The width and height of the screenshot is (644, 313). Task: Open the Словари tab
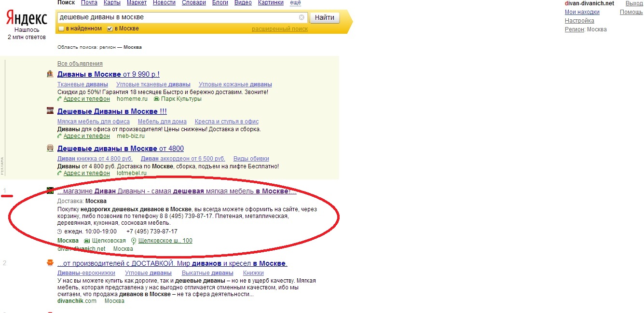(193, 3)
